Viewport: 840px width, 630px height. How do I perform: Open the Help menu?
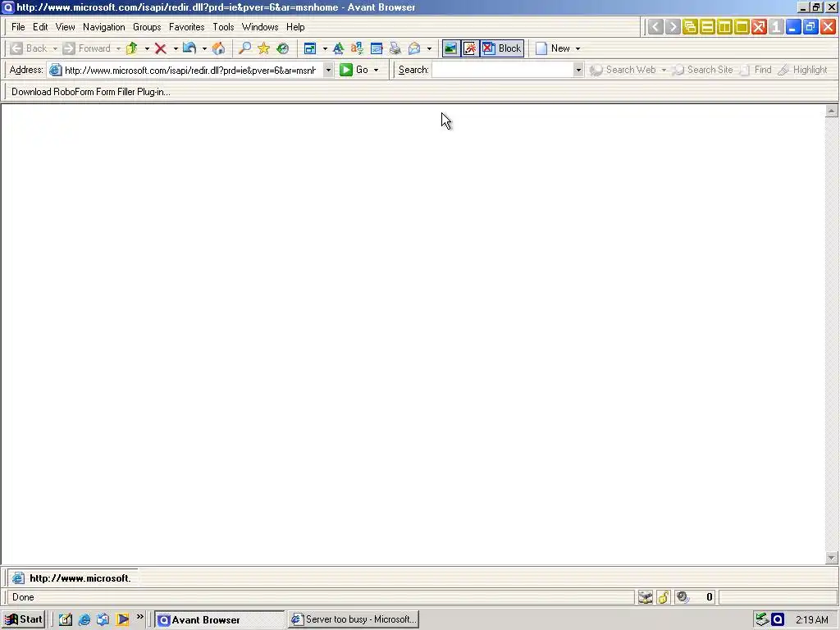pyautogui.click(x=295, y=27)
